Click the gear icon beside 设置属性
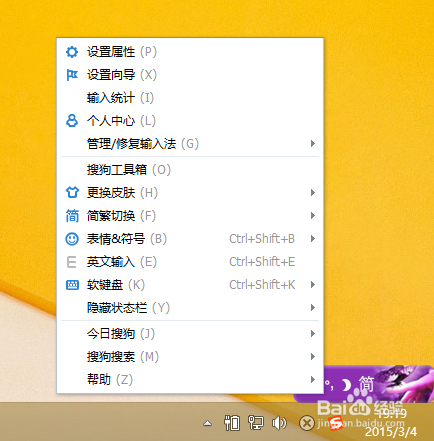Screen dimensions: 434x441 [72, 52]
